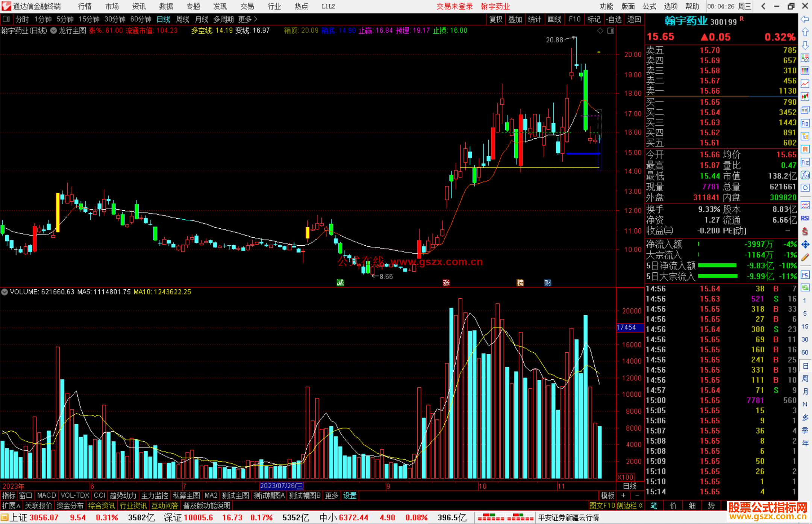
Task: Click the green refresh icon in sidebar
Action: point(805,288)
